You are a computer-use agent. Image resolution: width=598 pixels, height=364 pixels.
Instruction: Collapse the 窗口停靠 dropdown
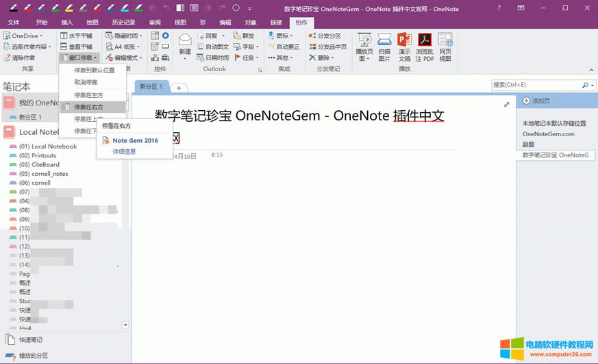[x=79, y=57]
